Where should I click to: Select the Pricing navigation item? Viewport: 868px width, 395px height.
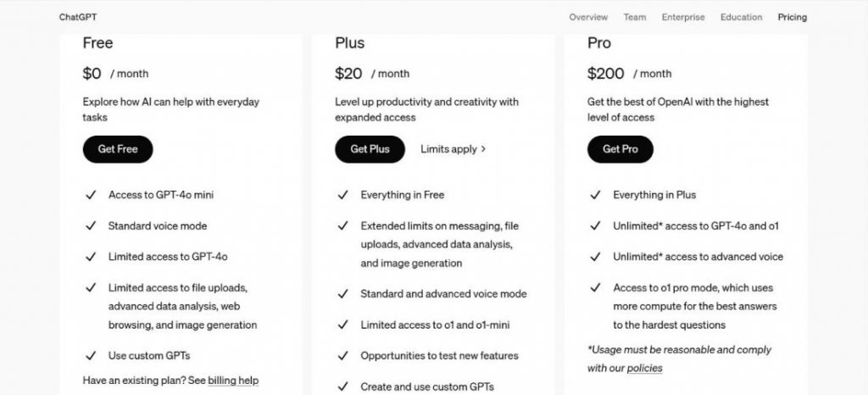(793, 17)
